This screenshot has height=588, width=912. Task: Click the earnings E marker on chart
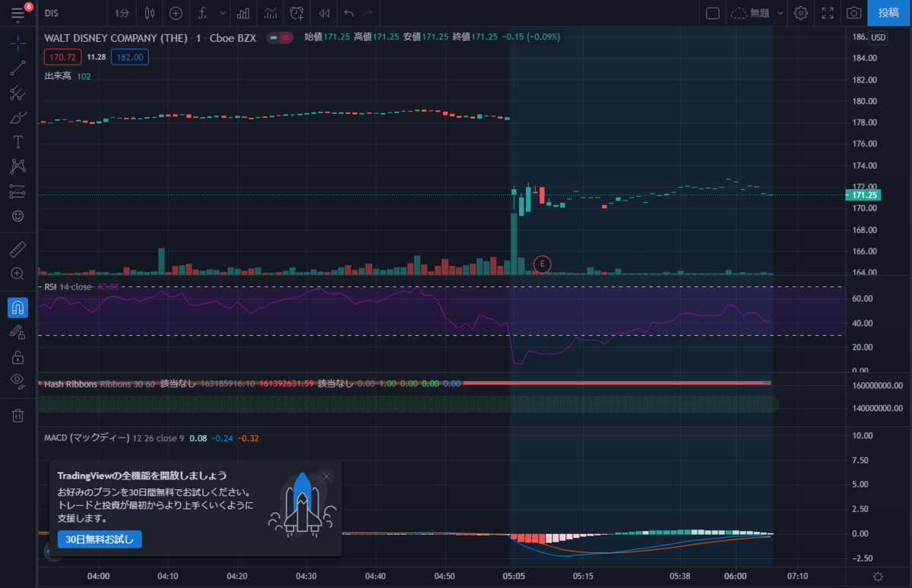[x=542, y=264]
